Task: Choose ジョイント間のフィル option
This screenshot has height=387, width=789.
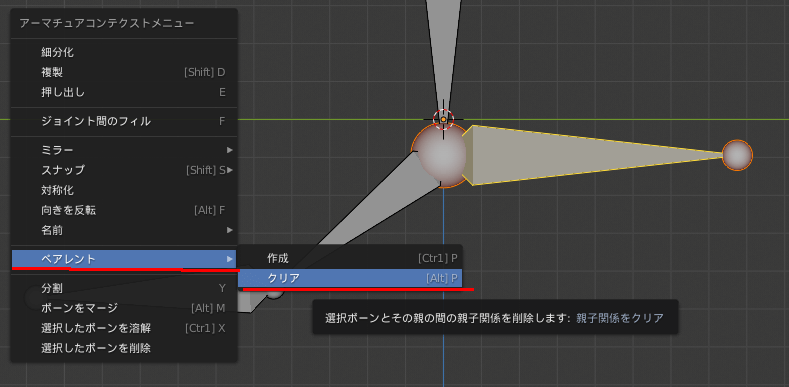Action: 124,121
